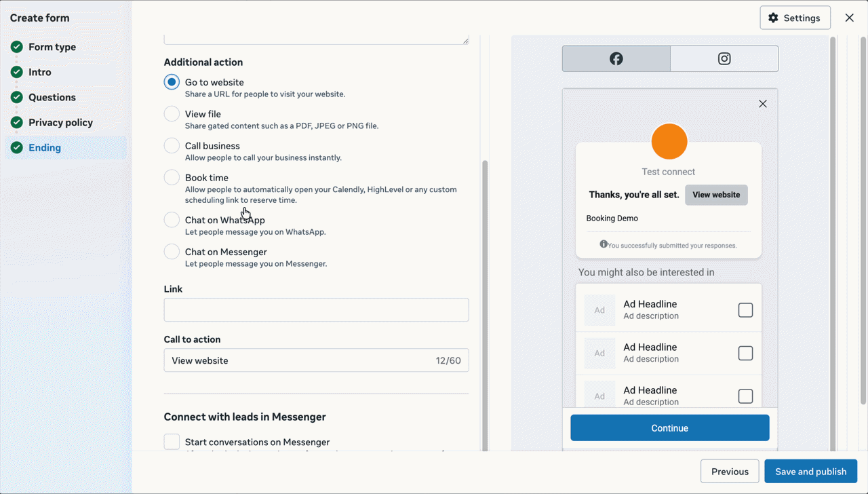Click the 'Additional action' heading
Viewport: 868px width, 494px height.
click(x=203, y=62)
